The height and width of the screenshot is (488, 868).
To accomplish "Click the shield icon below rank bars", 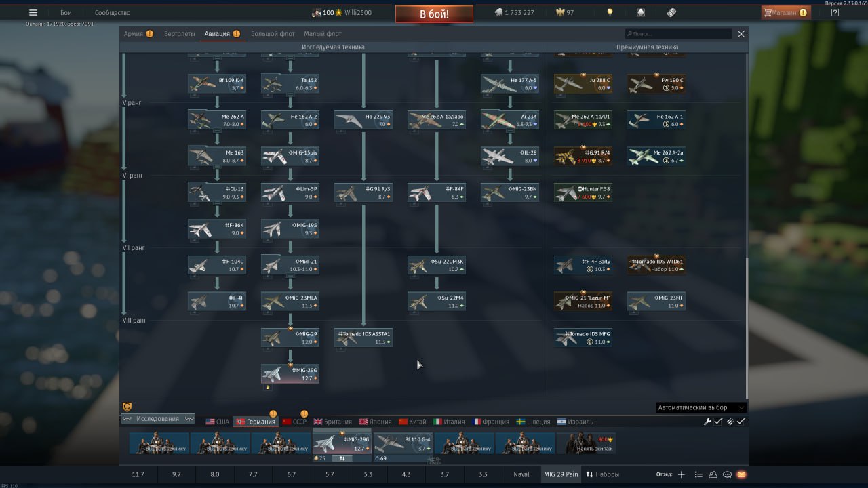I will point(127,407).
